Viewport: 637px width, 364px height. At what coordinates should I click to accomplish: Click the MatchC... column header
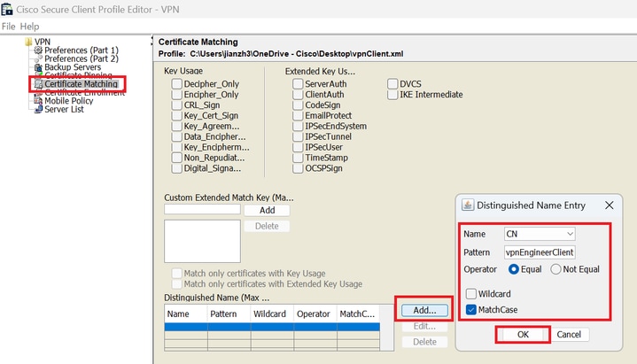[x=358, y=314]
